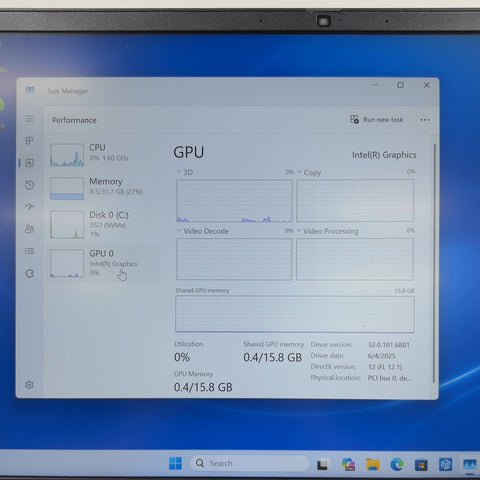
Task: Open Microsoft Edge from the taskbar
Action: tap(397, 464)
